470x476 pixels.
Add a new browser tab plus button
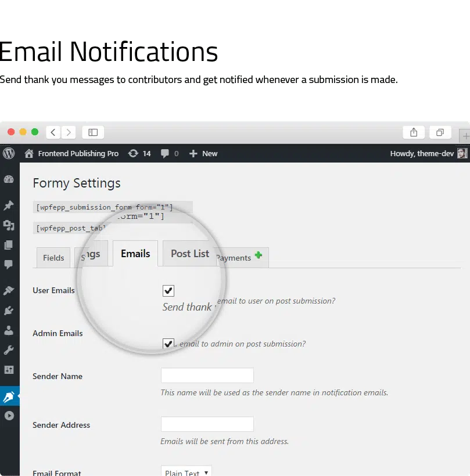(465, 136)
